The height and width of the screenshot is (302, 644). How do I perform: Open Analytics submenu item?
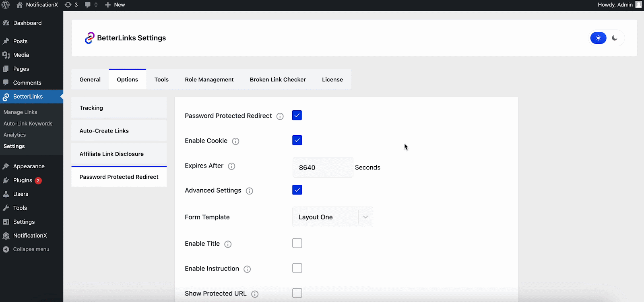pyautogui.click(x=14, y=135)
